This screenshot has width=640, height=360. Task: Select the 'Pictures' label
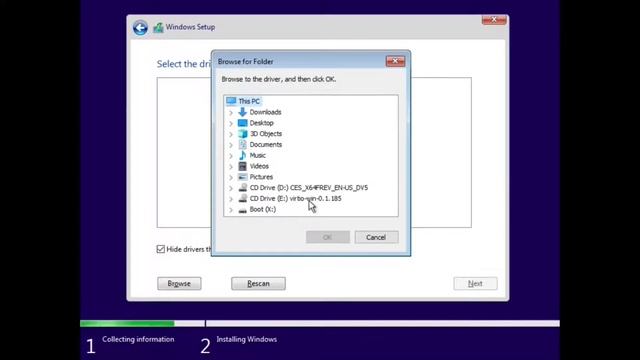pos(261,177)
